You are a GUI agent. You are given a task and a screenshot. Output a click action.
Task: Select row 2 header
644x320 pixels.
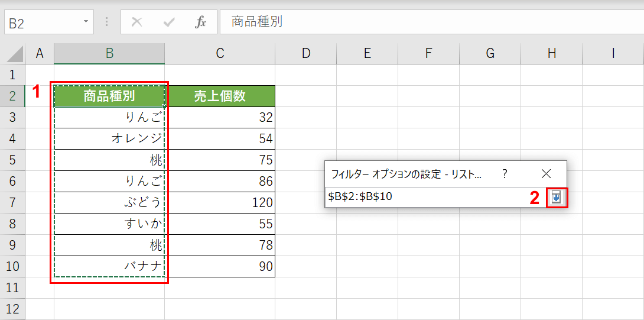(x=12, y=96)
